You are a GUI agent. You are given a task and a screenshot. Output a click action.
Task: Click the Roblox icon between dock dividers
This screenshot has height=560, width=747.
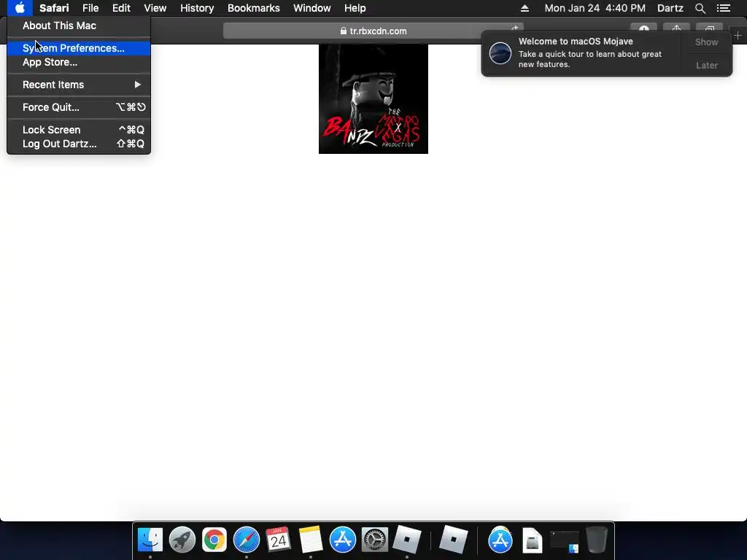pos(453,540)
